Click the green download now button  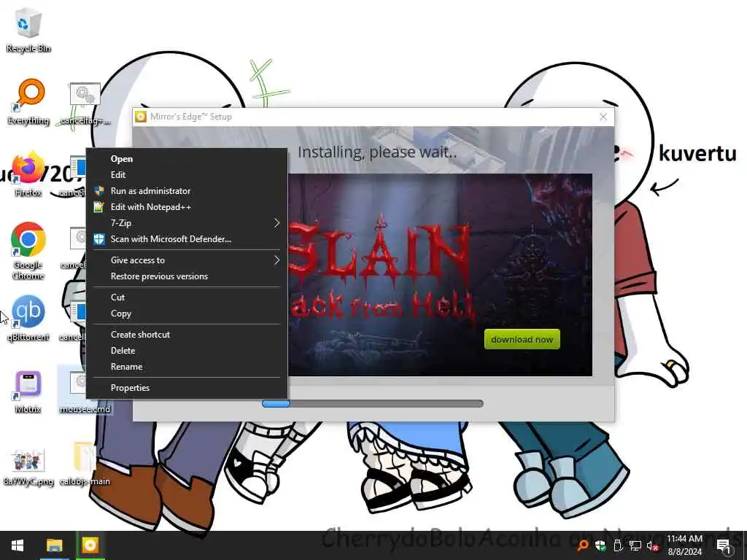(x=522, y=340)
